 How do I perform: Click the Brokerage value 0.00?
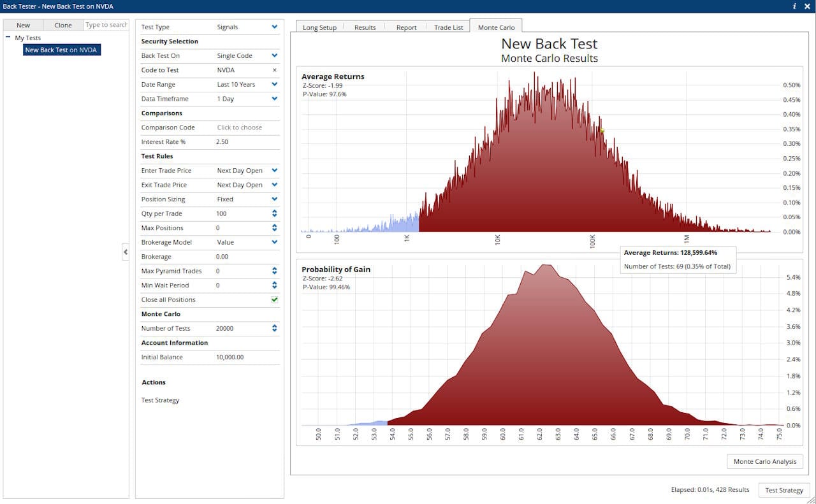pos(222,257)
